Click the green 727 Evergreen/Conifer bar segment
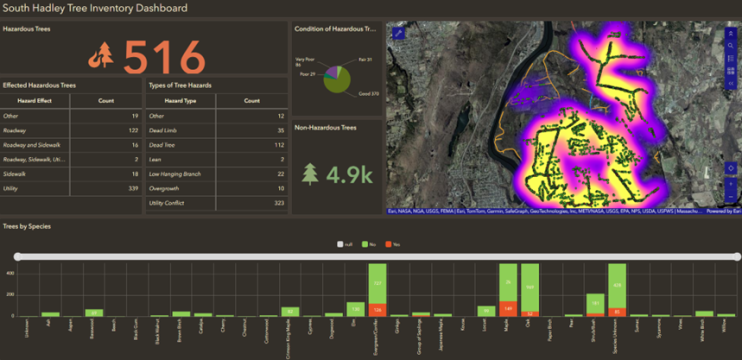This screenshot has height=360, width=742. pyautogui.click(x=378, y=283)
